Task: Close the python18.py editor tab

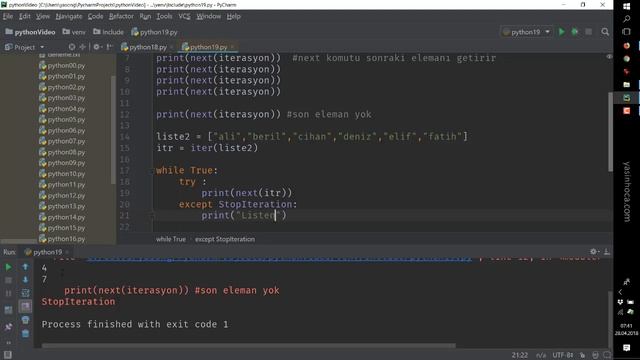Action: pyautogui.click(x=172, y=47)
